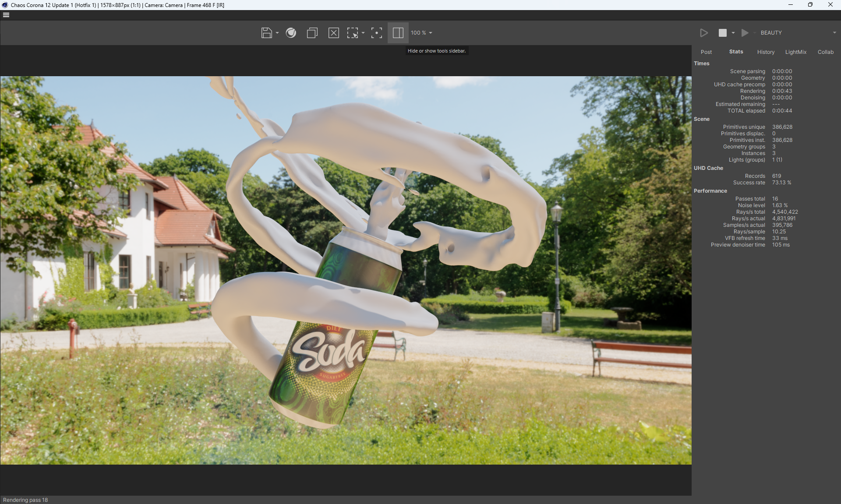Expand the region selection options arrow
Screen dimensions: 841x504
coord(363,33)
